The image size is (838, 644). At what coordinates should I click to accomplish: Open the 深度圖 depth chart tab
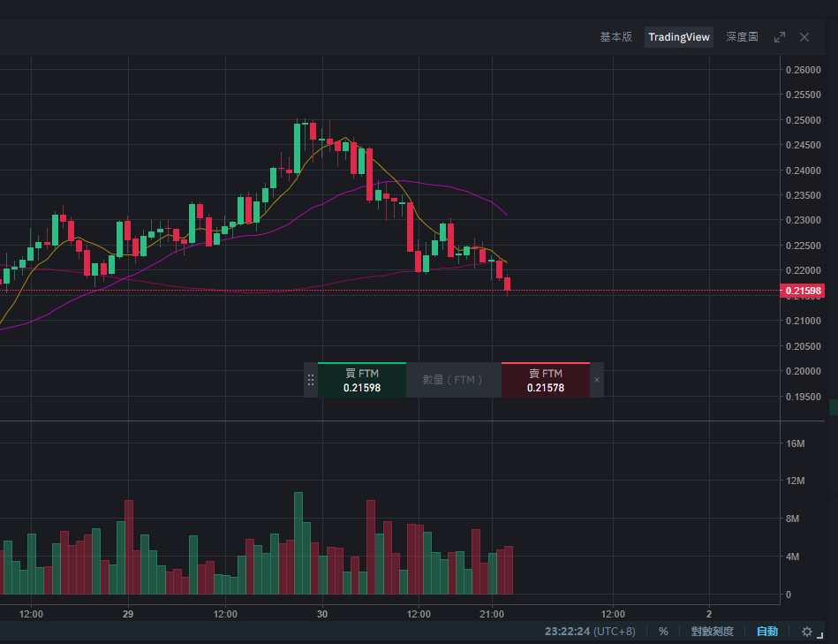742,37
